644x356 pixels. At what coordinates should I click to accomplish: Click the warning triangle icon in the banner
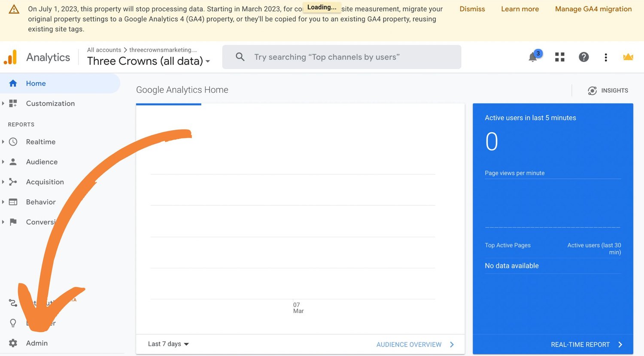click(x=14, y=9)
